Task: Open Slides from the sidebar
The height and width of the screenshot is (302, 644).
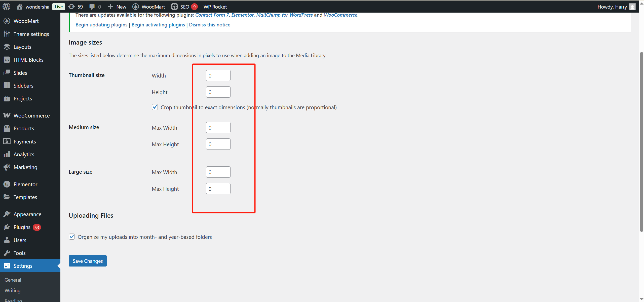Action: (x=7, y=72)
